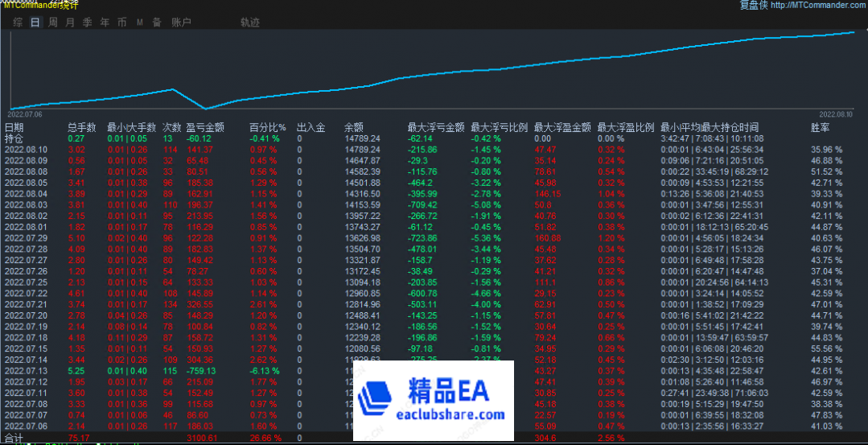
Task: Switch to the 月 monthly tab
Action: pyautogui.click(x=70, y=23)
